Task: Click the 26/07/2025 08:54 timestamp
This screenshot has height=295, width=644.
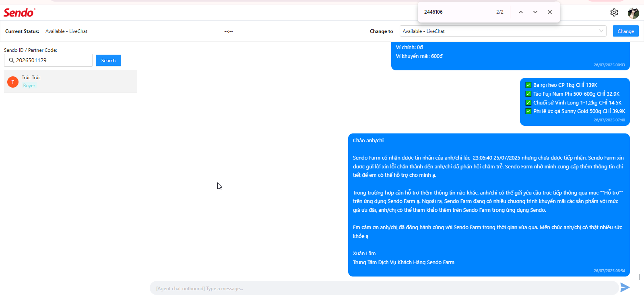Action: [609, 271]
